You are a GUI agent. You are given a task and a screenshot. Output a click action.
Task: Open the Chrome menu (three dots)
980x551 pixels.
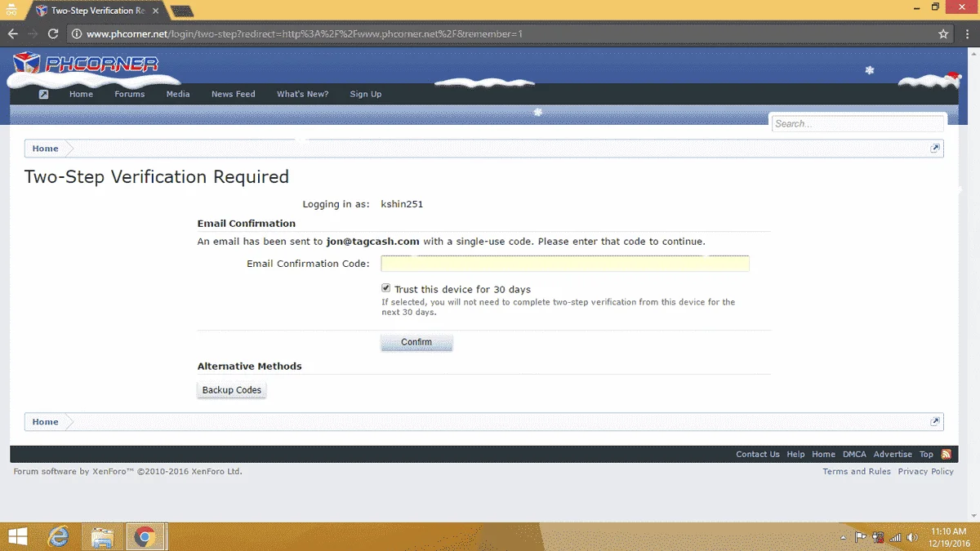(967, 34)
